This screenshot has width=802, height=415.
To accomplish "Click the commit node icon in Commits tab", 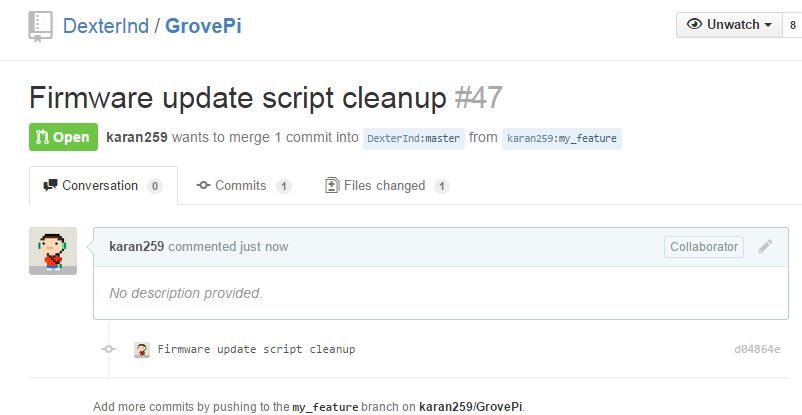I will pyautogui.click(x=204, y=185).
